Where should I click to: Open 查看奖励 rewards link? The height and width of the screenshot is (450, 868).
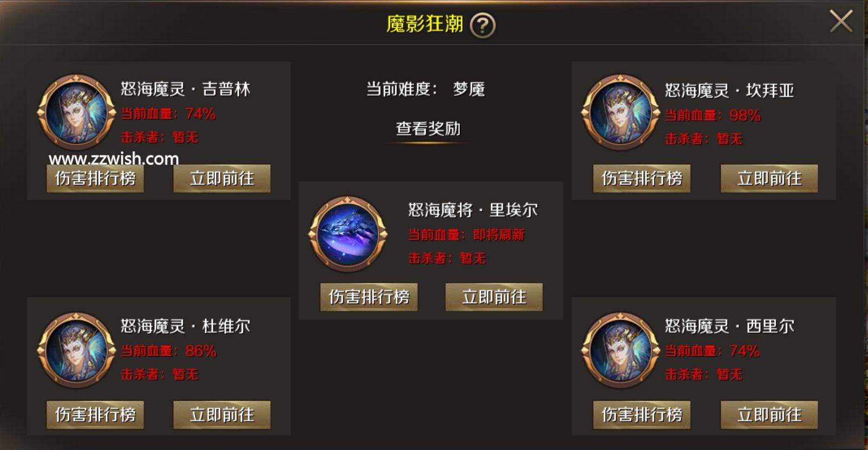(x=428, y=129)
